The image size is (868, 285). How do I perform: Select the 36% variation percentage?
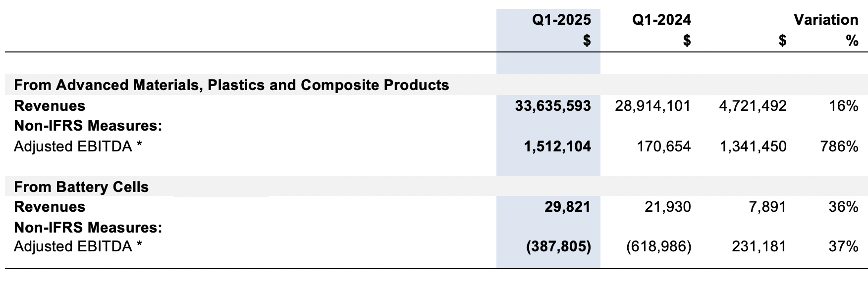point(843,207)
